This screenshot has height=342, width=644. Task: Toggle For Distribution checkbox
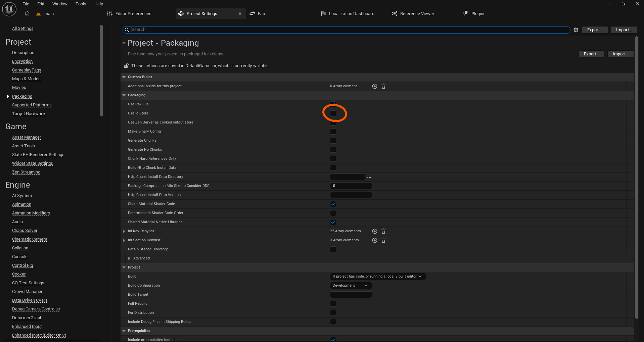click(333, 313)
